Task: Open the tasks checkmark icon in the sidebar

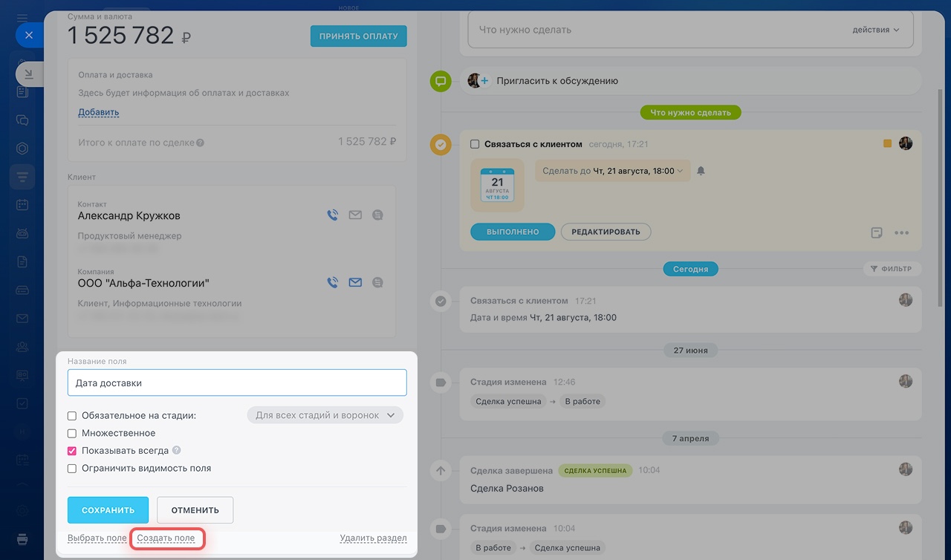Action: pos(22,403)
